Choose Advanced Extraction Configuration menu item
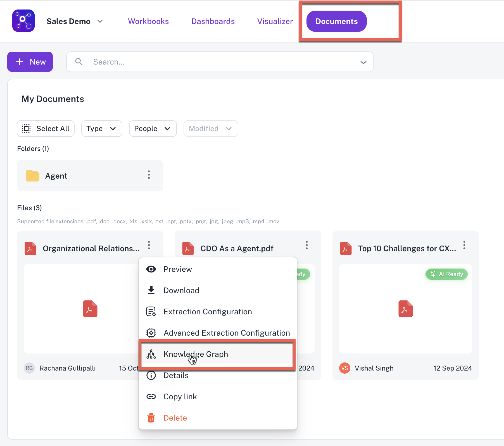This screenshot has height=446, width=504. point(227,333)
